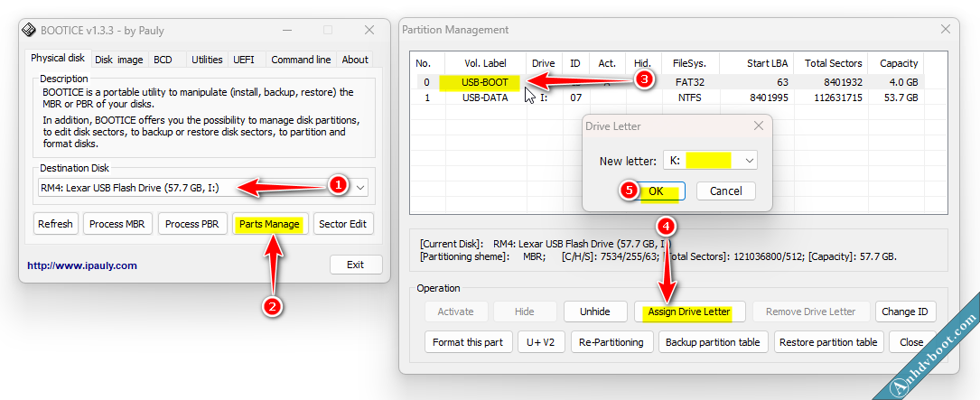Expand the New letter combo box
The image size is (980, 400).
[749, 160]
